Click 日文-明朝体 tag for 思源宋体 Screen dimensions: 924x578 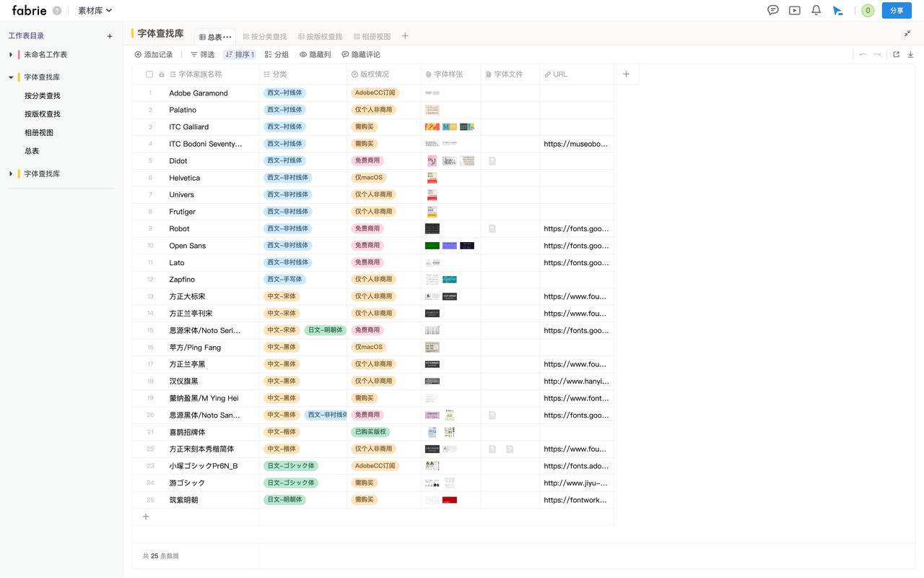[325, 330]
